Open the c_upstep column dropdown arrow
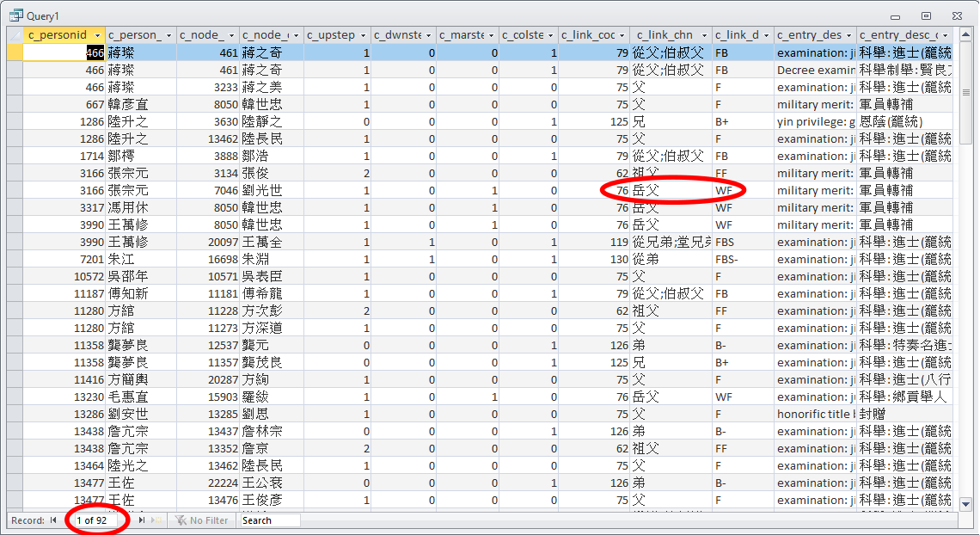Viewport: 980px width, 535px height. 363,35
